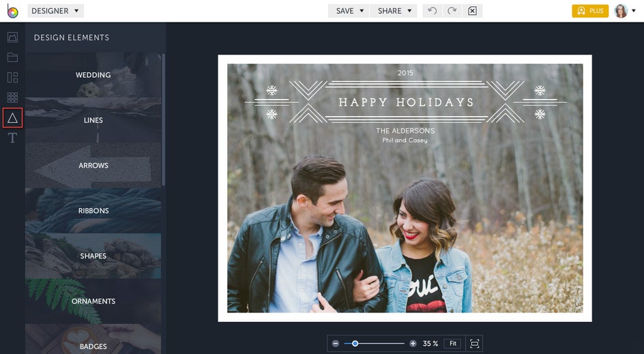Redo the last action
This screenshot has width=644, height=354.
pyautogui.click(x=452, y=11)
